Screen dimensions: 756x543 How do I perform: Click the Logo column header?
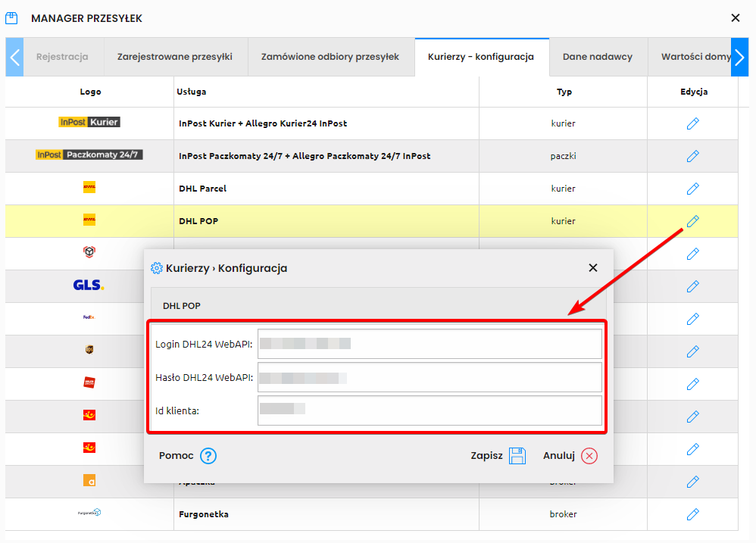coord(90,92)
